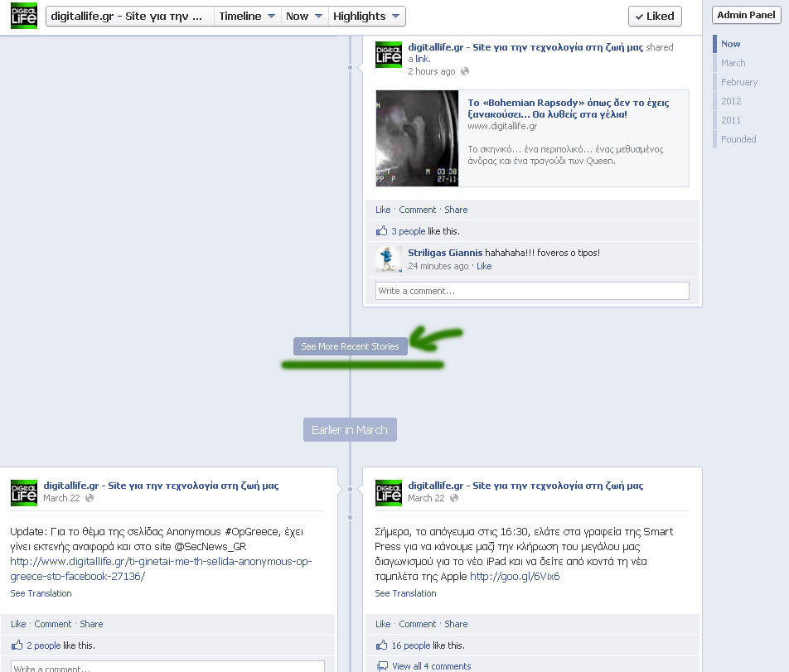
Task: View the '2 people' who like this
Action: [43, 645]
